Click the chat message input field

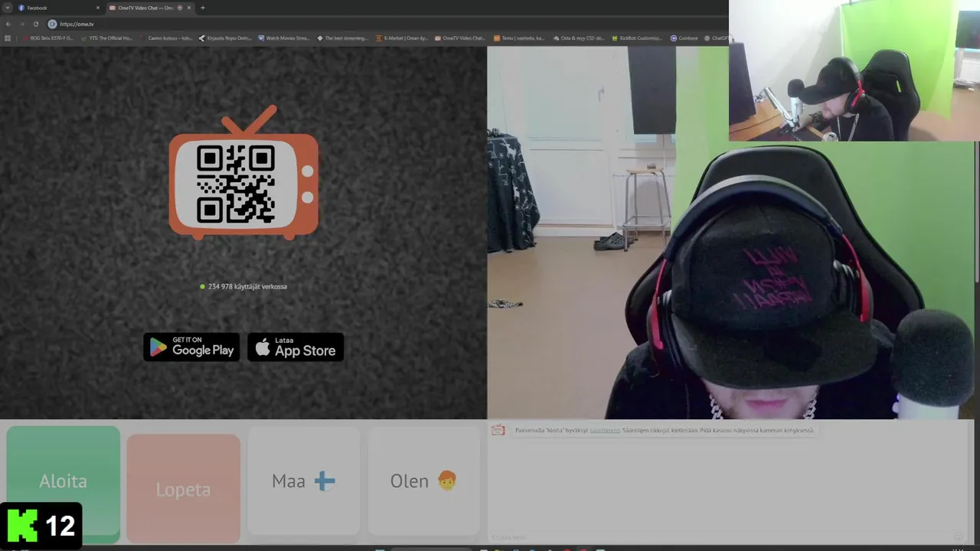720,536
